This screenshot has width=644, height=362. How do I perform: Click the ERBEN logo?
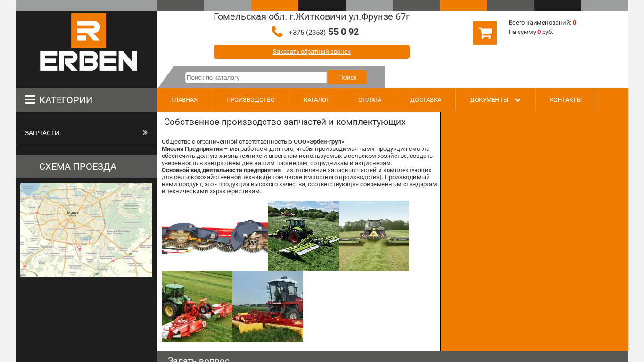coord(89,42)
